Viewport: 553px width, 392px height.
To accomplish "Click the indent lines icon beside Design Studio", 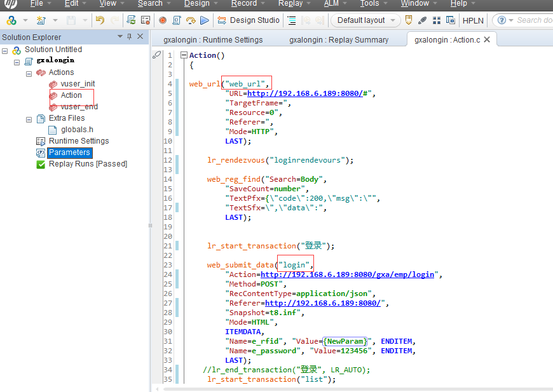I will coord(292,20).
